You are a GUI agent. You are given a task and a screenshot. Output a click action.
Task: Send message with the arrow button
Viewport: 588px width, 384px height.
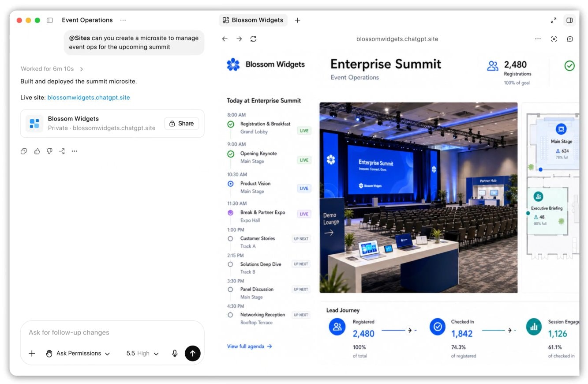coord(193,354)
